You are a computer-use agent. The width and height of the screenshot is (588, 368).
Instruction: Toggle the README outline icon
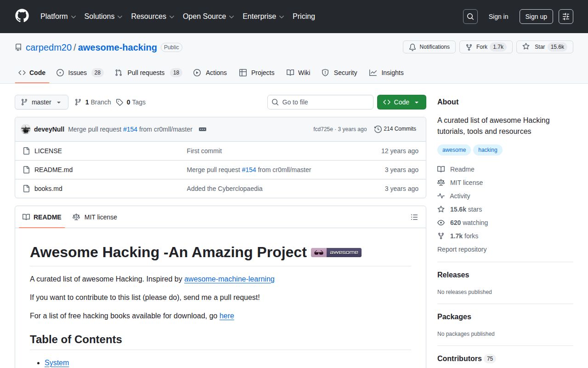click(414, 217)
